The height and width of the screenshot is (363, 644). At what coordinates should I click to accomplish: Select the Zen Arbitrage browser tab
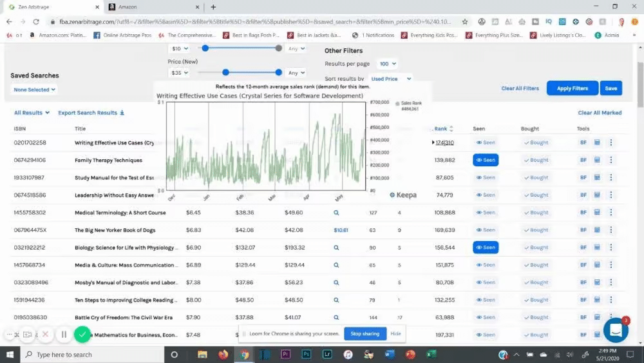(53, 7)
